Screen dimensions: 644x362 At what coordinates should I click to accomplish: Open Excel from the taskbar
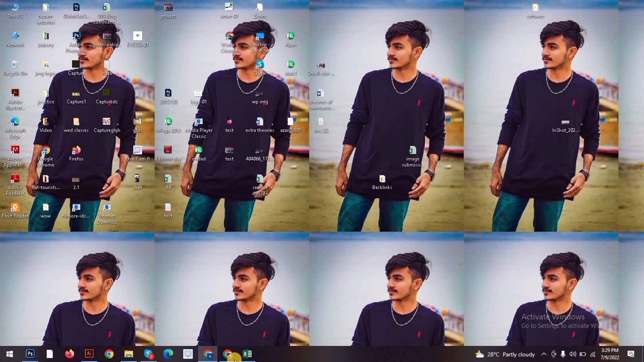pos(247,354)
